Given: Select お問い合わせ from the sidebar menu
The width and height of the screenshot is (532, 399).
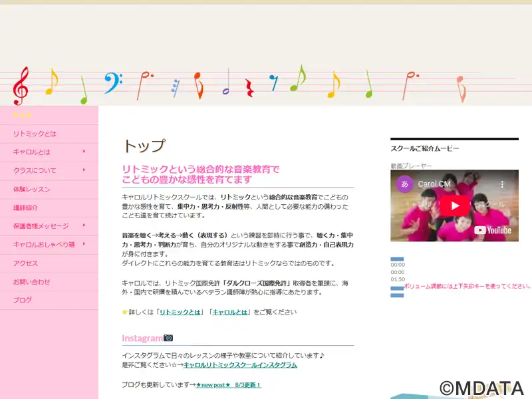Looking at the screenshot, I should point(31,282).
